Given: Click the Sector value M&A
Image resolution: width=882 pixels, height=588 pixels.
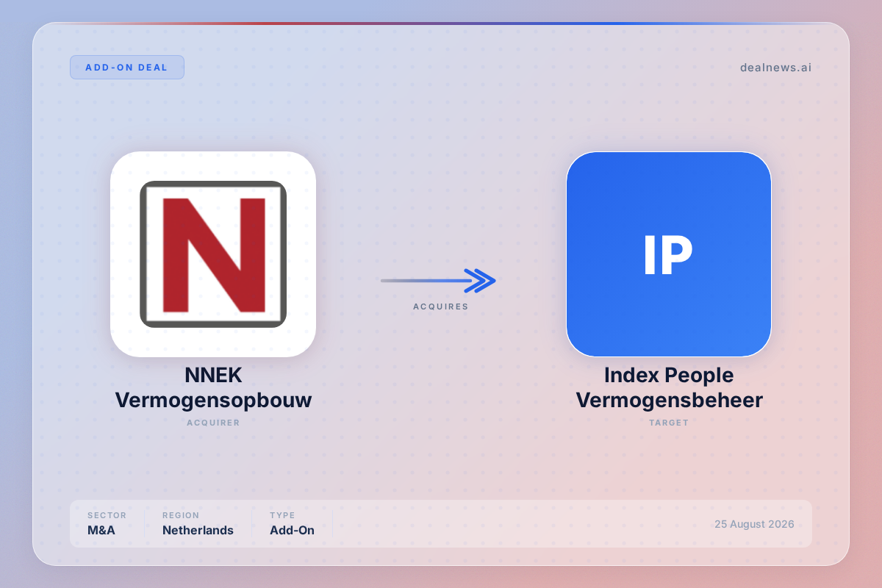Looking at the screenshot, I should point(101,530).
